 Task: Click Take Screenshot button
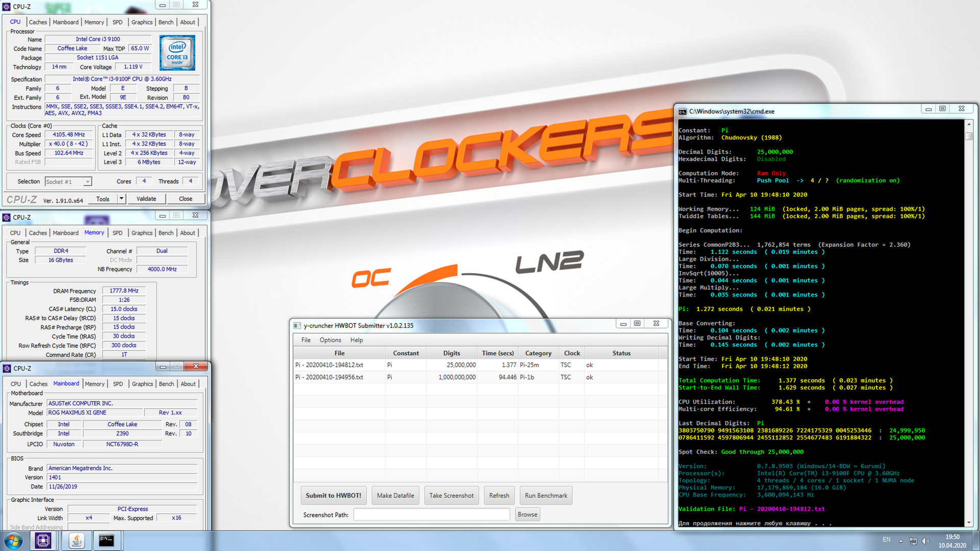(x=451, y=495)
